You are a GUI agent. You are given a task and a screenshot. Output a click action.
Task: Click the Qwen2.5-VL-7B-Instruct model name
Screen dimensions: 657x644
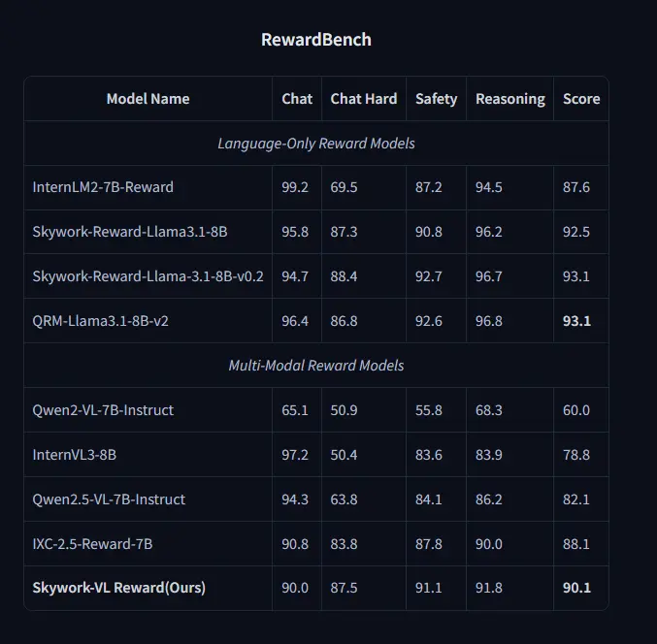[x=109, y=499]
